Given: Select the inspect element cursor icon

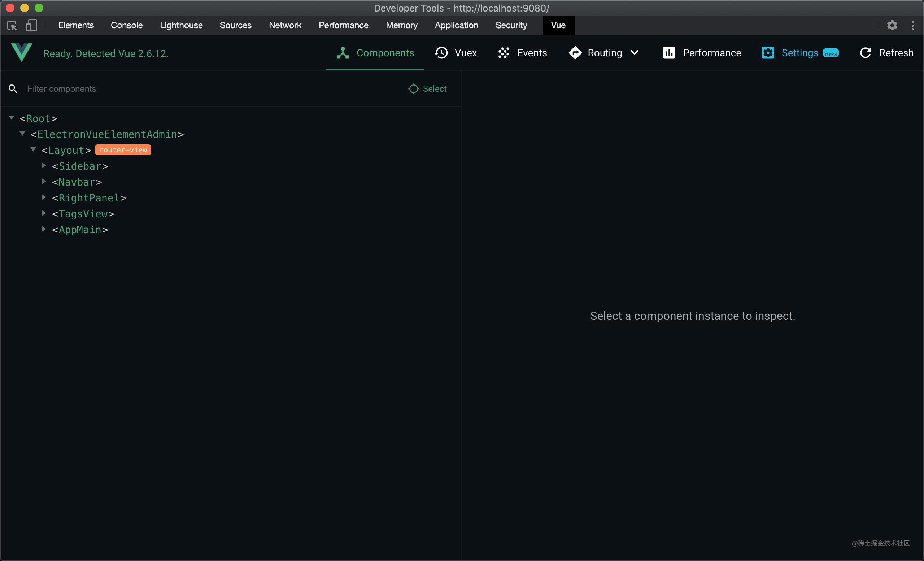Looking at the screenshot, I should pos(12,26).
